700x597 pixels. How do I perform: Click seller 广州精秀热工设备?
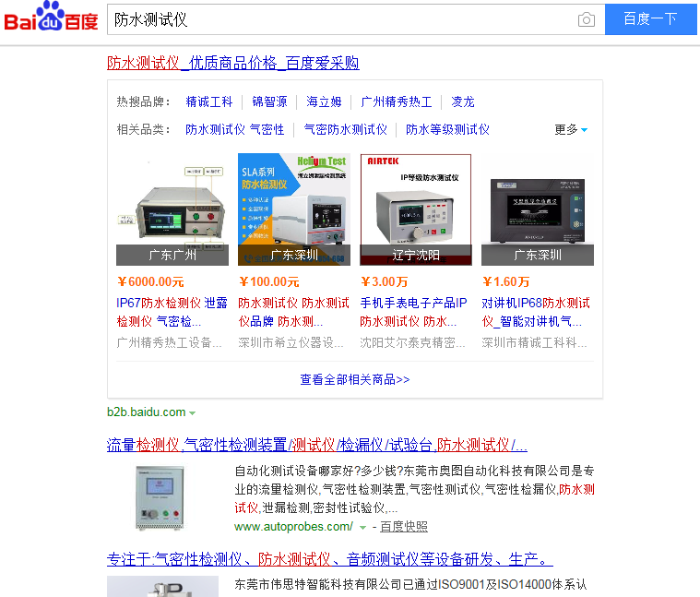[169, 342]
